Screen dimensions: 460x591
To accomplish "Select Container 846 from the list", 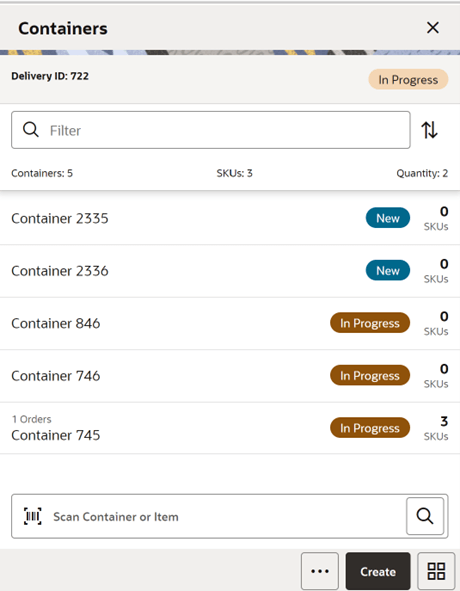I will click(230, 323).
